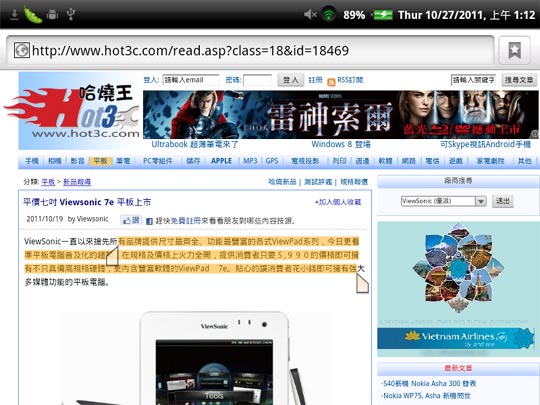Select the PC零組件 navigation tab
The image size is (540, 405).
pyautogui.click(x=158, y=161)
